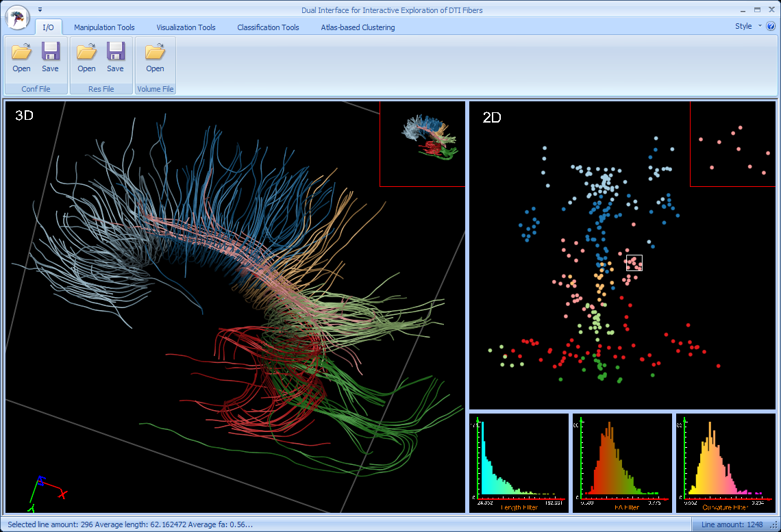
Task: Open a result file
Action: click(x=86, y=58)
